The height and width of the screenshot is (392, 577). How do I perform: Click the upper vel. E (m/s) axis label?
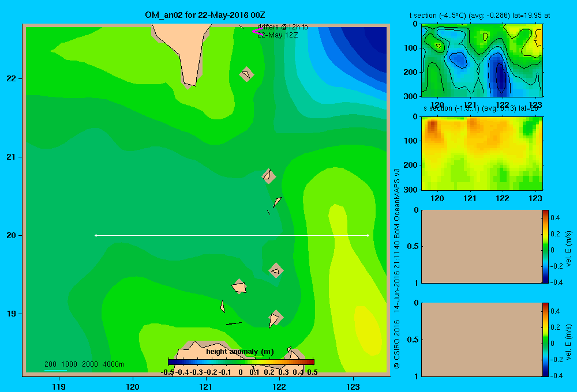(569, 248)
